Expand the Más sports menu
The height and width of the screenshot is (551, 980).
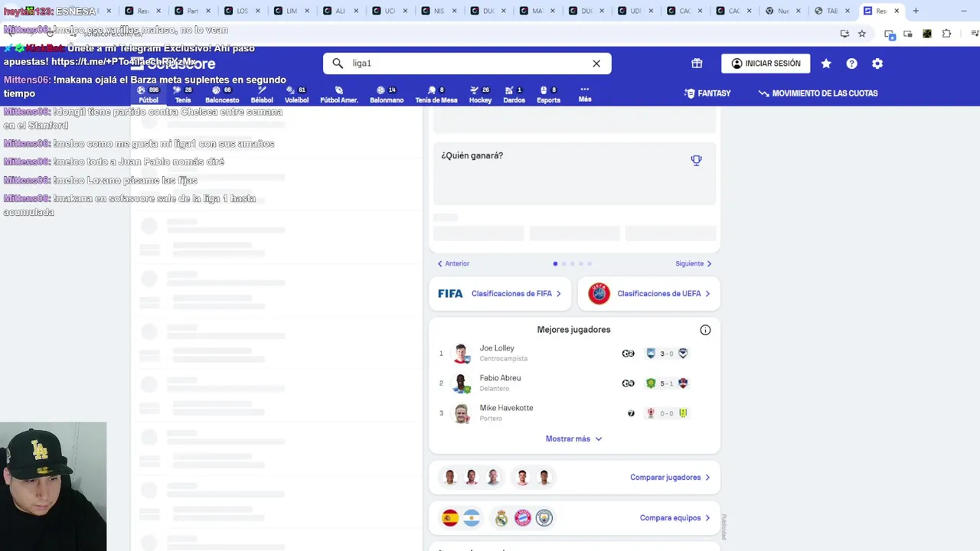585,95
